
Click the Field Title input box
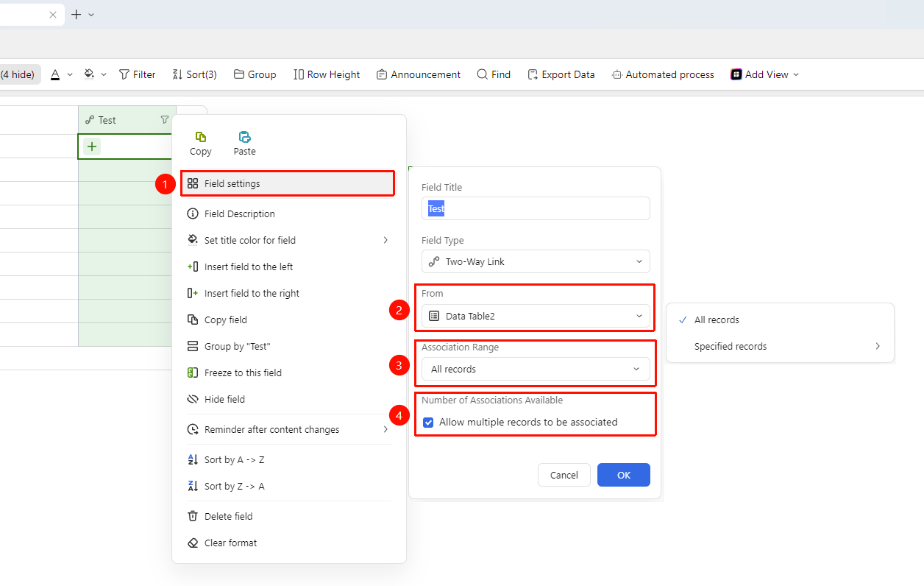(x=536, y=208)
